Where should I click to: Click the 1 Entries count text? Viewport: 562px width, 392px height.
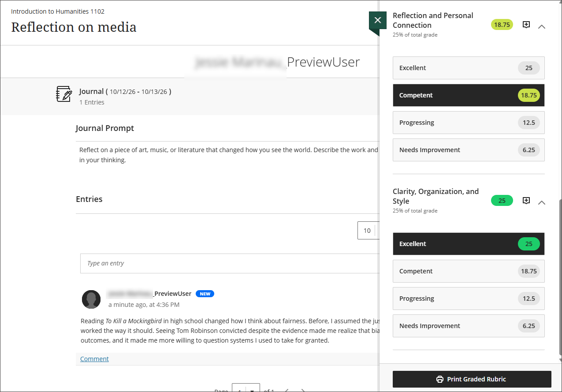point(92,102)
